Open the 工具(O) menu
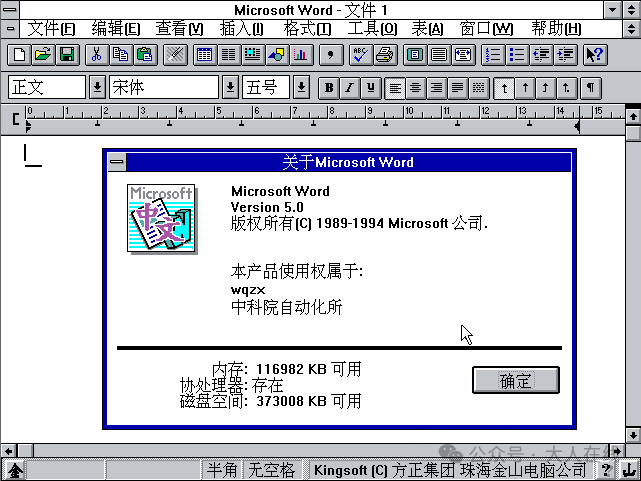Image resolution: width=641 pixels, height=481 pixels. (372, 29)
